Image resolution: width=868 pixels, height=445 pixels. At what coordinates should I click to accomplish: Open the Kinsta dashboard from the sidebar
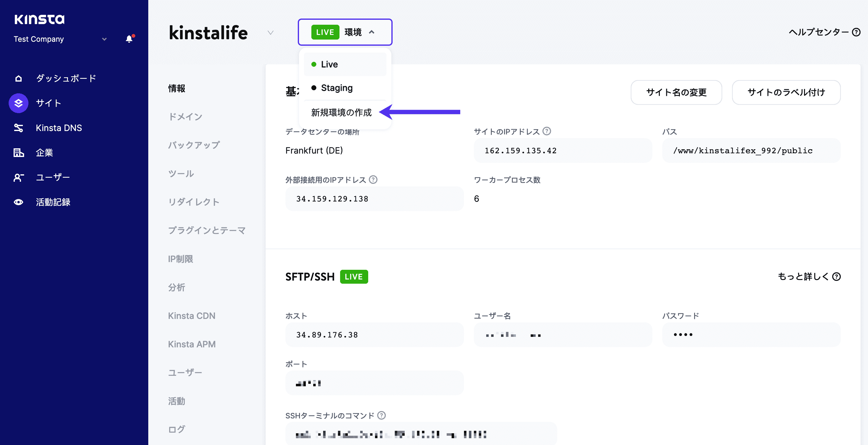coord(66,78)
